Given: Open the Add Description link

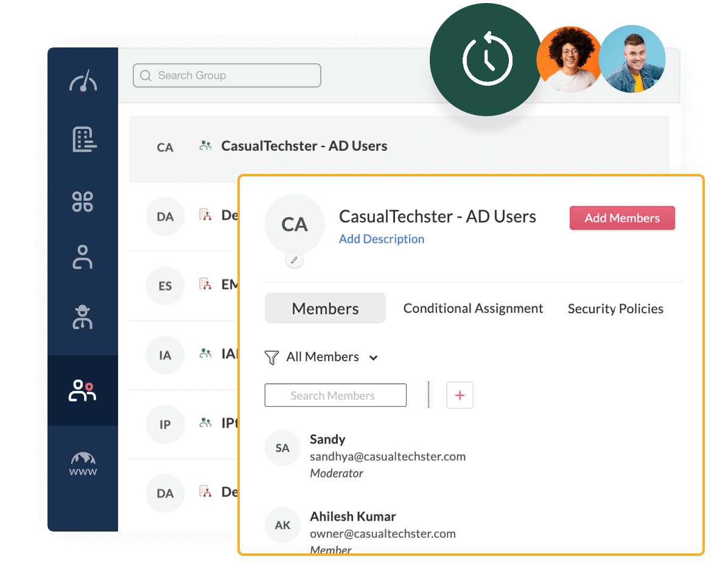Looking at the screenshot, I should coord(382,239).
